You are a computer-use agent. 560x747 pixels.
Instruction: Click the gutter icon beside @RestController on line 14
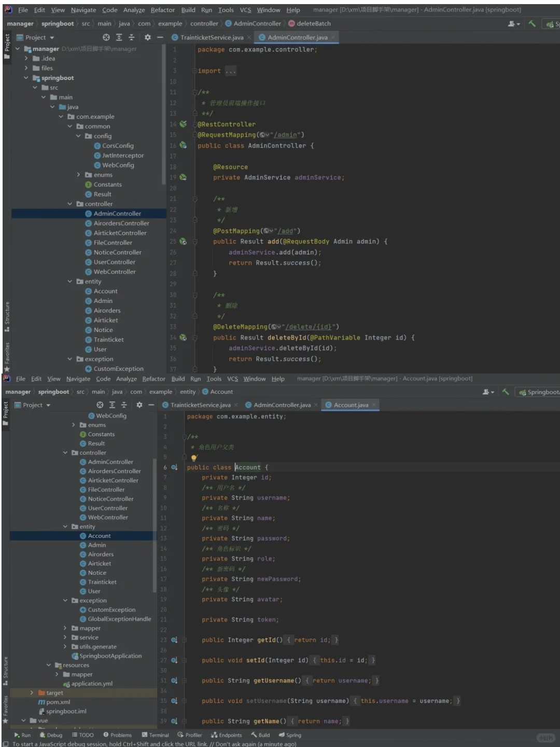(x=183, y=124)
